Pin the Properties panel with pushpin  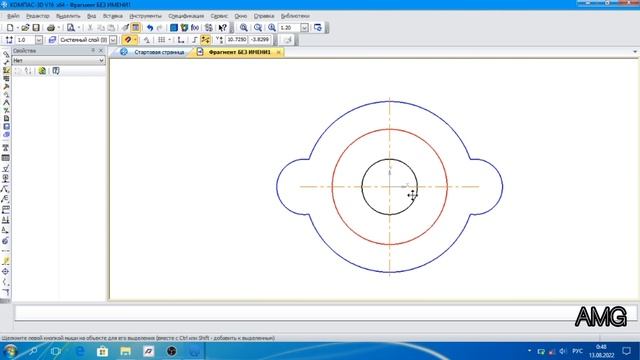(x=93, y=51)
